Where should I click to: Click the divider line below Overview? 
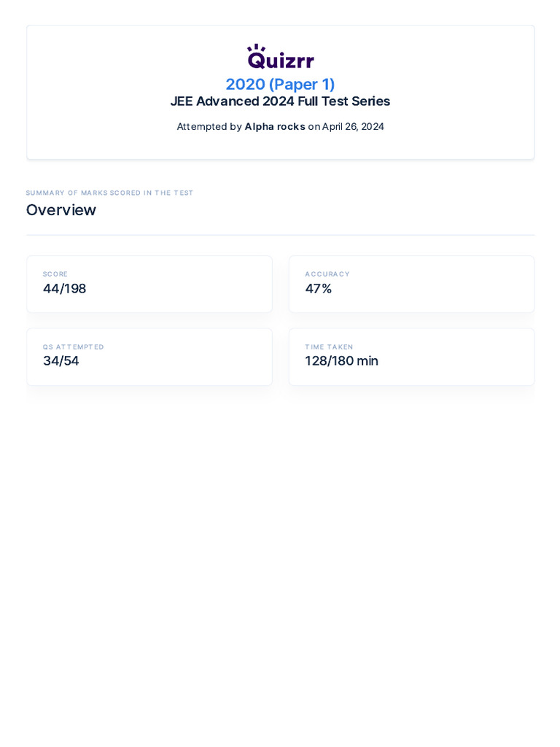pos(280,235)
